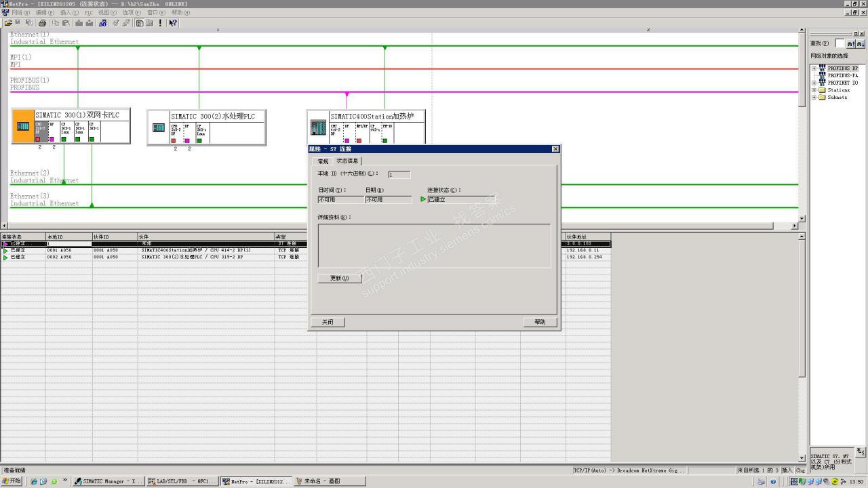The height and width of the screenshot is (488, 868).
Task: Switch to SIMATIC Manager taskbar button
Action: pyautogui.click(x=108, y=481)
